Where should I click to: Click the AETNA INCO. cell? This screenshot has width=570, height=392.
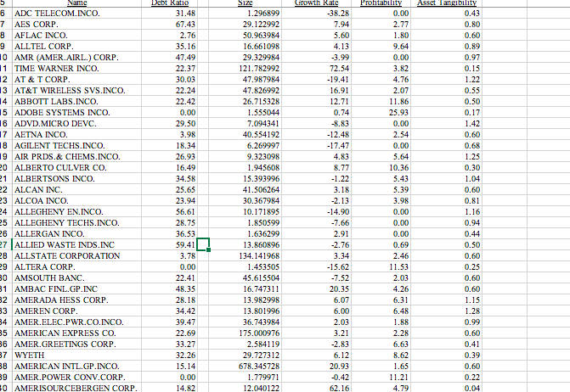click(x=77, y=134)
